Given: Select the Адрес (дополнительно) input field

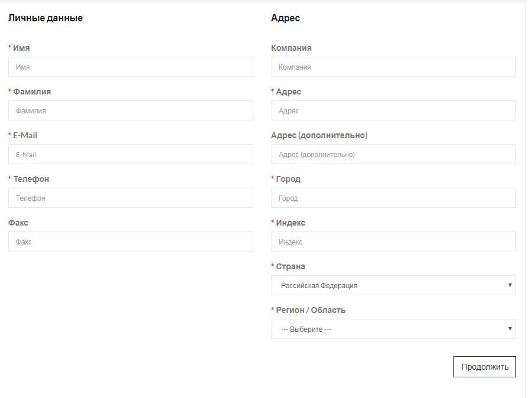Looking at the screenshot, I should (393, 154).
